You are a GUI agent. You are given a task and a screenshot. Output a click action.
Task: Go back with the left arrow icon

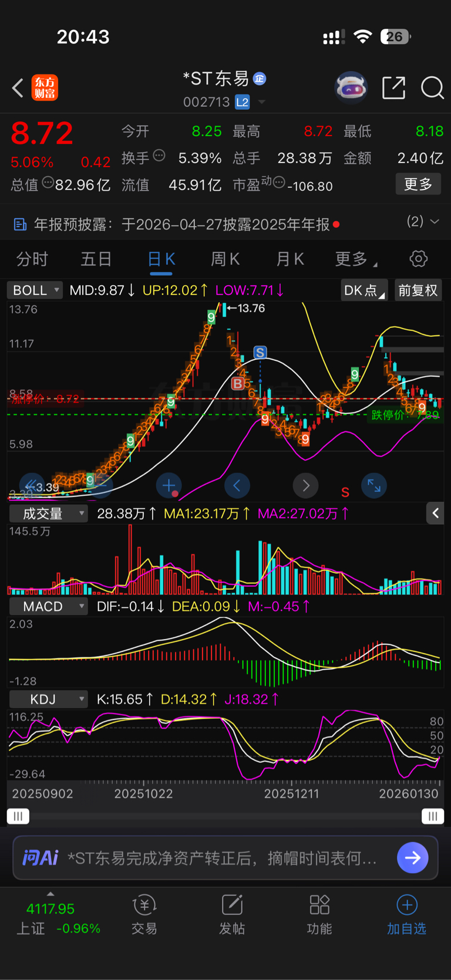[x=18, y=88]
